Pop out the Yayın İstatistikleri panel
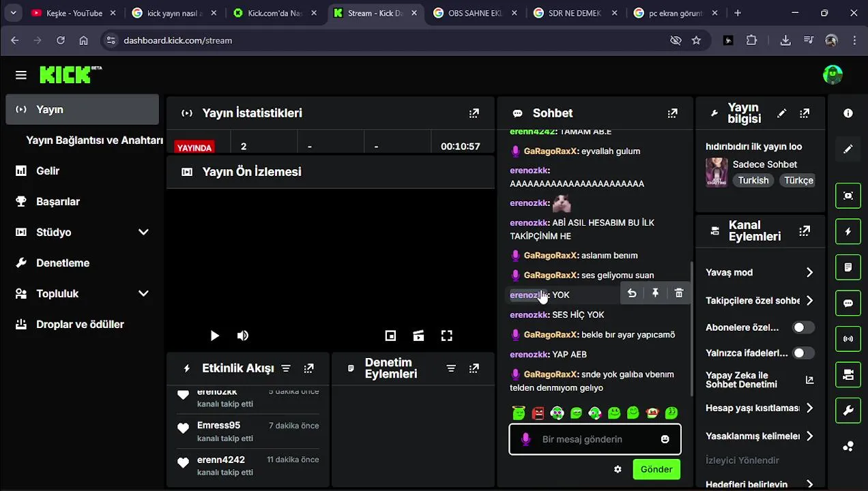Image resolution: width=868 pixels, height=491 pixels. [x=474, y=113]
